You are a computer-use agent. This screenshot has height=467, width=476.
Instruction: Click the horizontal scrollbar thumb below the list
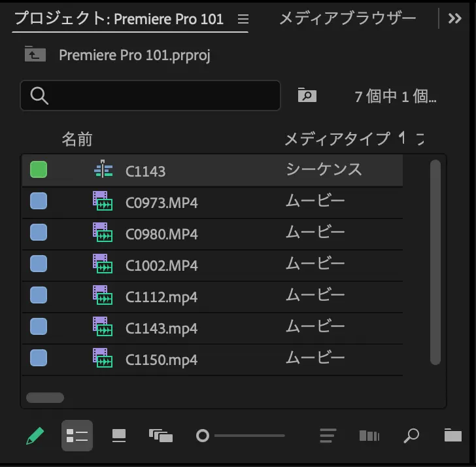coord(45,398)
